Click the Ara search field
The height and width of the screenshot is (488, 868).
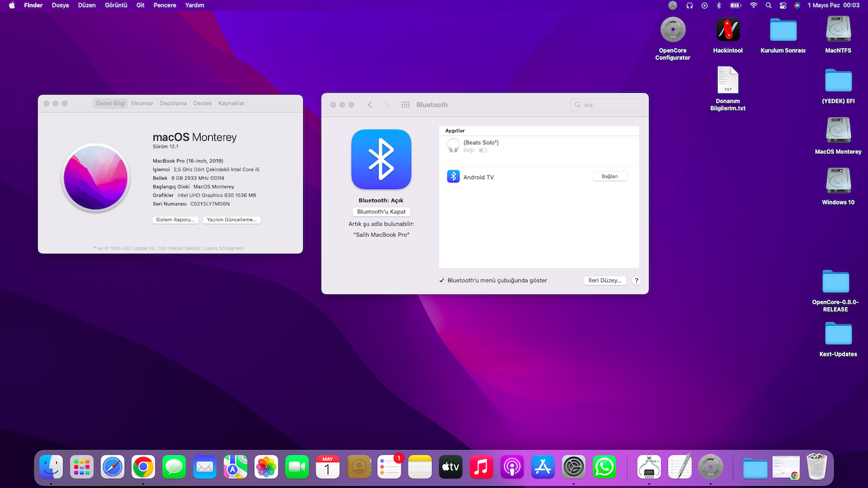tap(607, 105)
